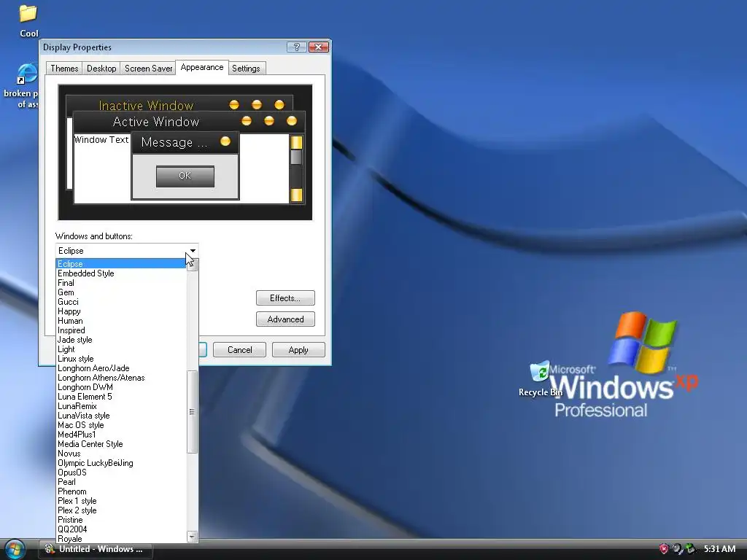Click dropdown list scroll down arrow

point(192,537)
